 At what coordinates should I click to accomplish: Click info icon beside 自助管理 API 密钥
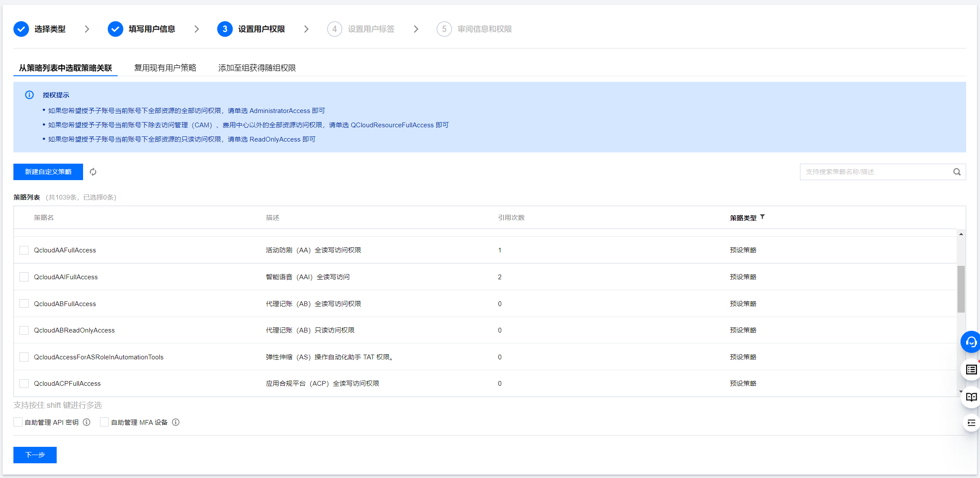click(x=87, y=422)
